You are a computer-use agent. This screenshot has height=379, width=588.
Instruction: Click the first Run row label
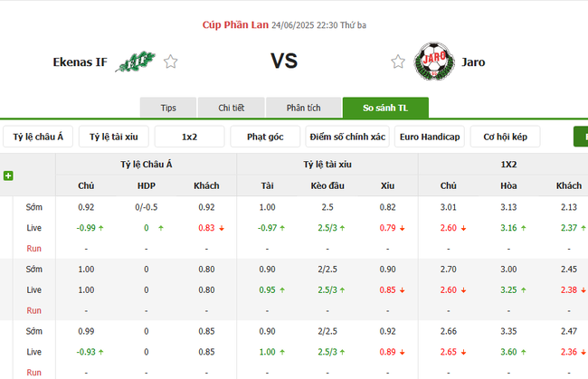coord(33,248)
